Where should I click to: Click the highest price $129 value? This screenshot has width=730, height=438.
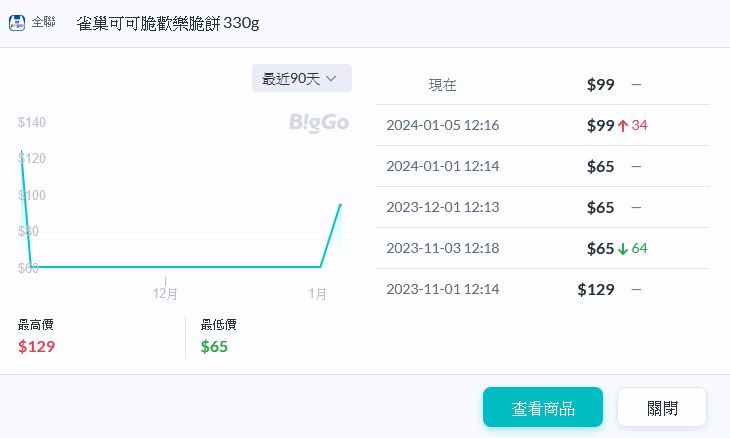[x=37, y=347]
